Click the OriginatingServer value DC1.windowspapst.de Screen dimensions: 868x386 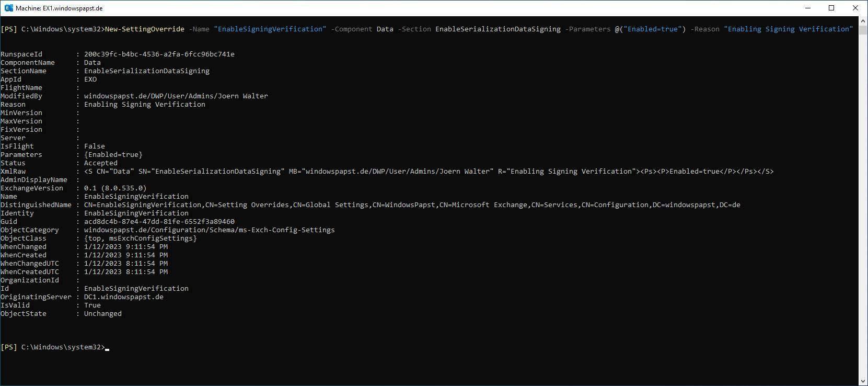(x=123, y=297)
